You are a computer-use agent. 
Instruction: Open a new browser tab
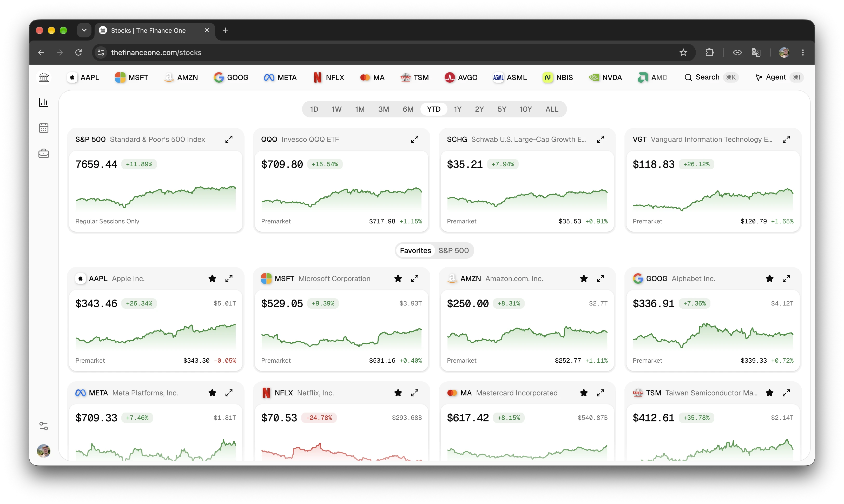(226, 30)
